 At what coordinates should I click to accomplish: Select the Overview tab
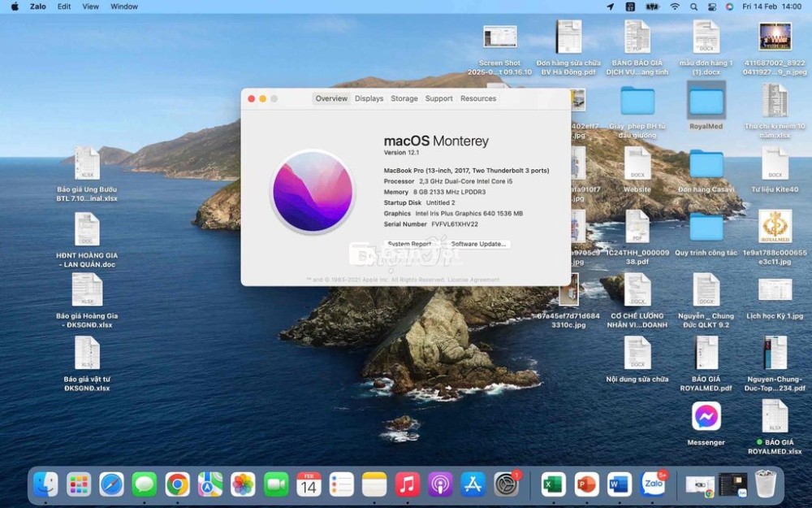(331, 98)
